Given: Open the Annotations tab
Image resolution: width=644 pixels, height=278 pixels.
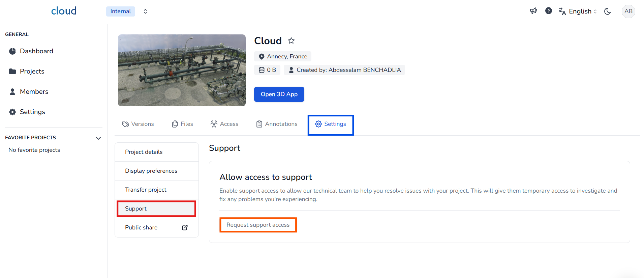Looking at the screenshot, I should tap(277, 124).
